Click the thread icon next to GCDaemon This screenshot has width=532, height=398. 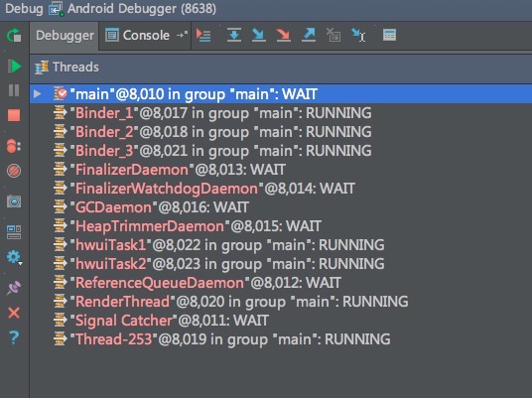pos(61,207)
